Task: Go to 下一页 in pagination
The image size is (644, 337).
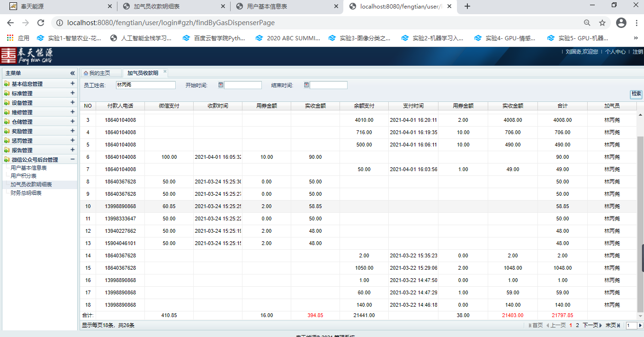Action: tap(590, 326)
